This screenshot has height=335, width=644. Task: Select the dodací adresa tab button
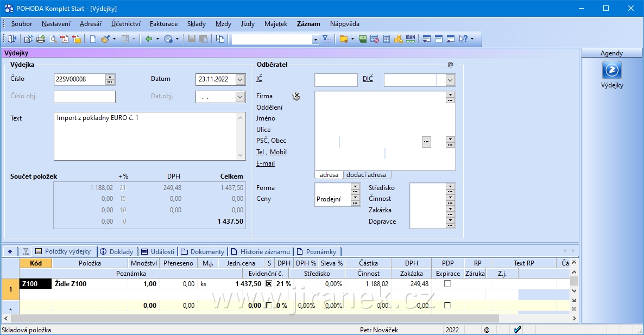coord(366,175)
